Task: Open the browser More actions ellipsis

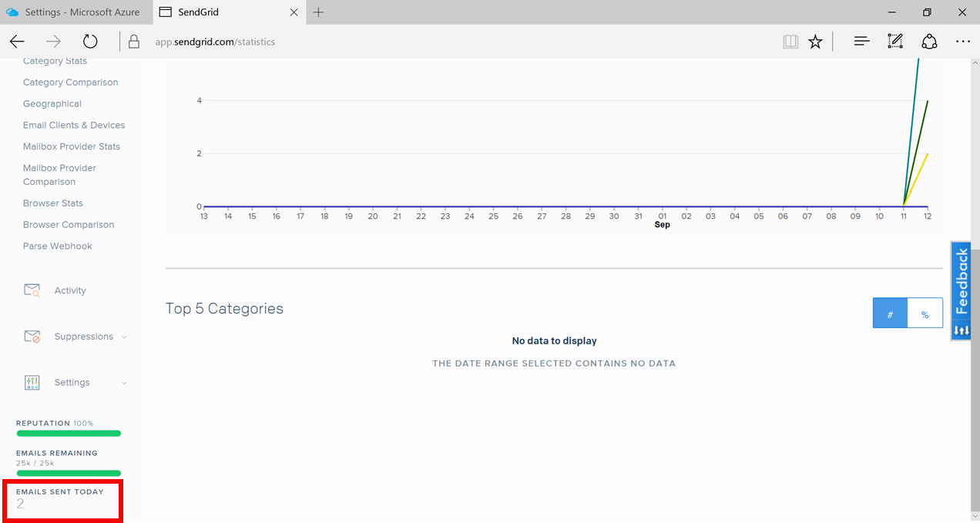Action: click(963, 42)
